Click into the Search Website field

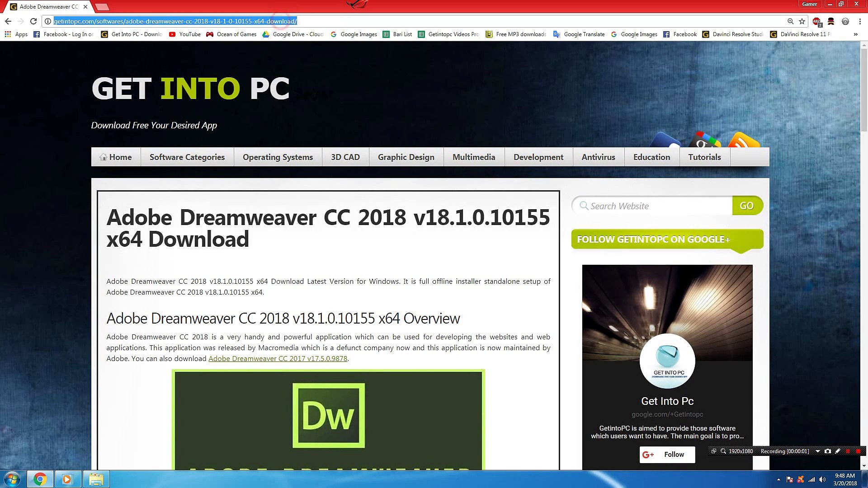pos(656,206)
